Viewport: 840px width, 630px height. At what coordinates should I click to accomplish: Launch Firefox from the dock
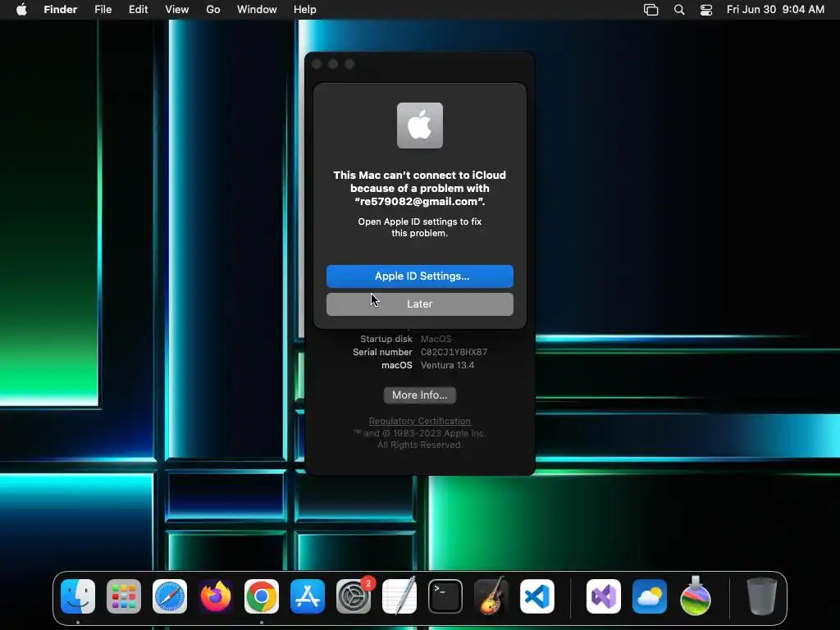coord(216,596)
